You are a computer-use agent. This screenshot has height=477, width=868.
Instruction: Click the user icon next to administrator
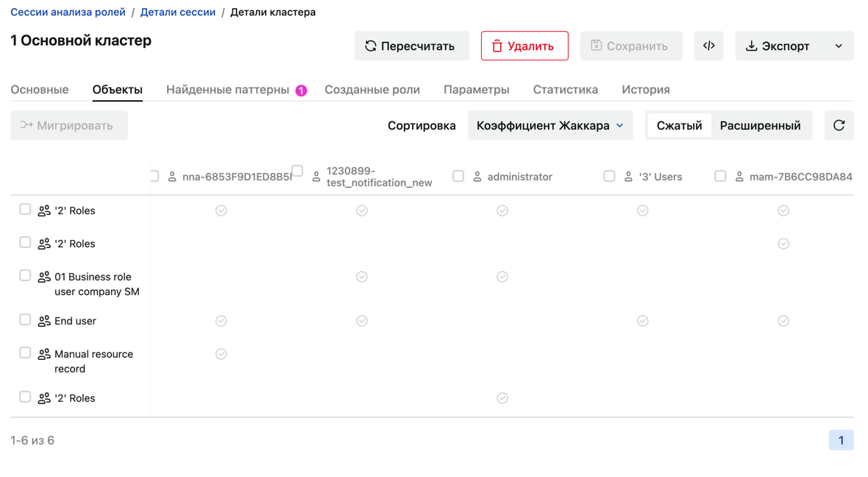point(477,177)
